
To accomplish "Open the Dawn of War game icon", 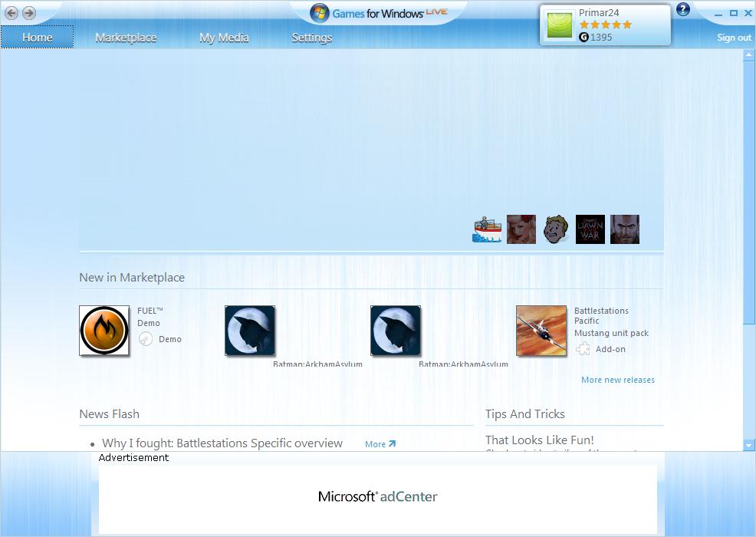I will point(590,229).
